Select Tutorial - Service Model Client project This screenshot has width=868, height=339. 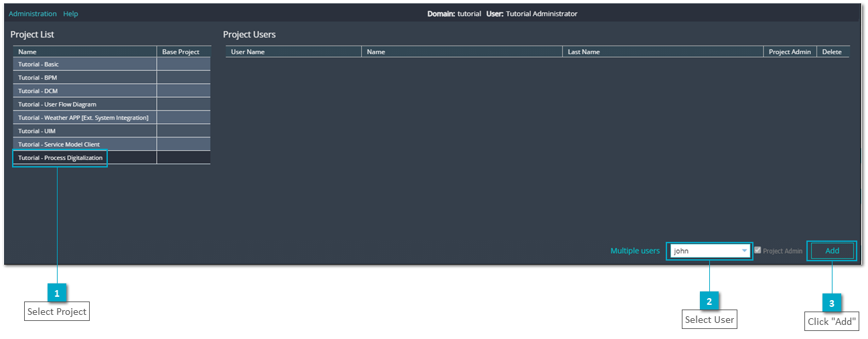(x=111, y=144)
